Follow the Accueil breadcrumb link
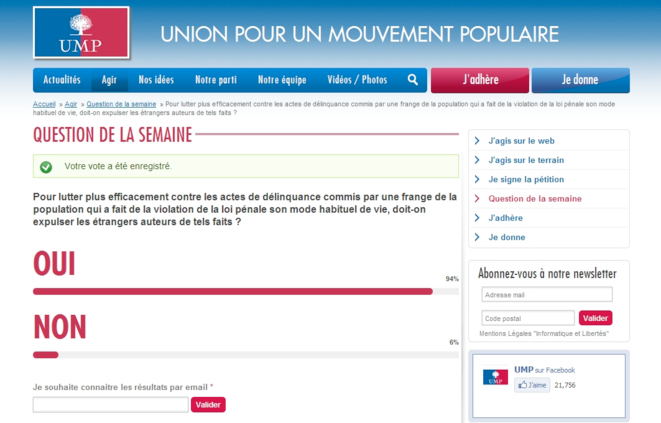Viewport: 661px width, 423px height. pyautogui.click(x=44, y=104)
